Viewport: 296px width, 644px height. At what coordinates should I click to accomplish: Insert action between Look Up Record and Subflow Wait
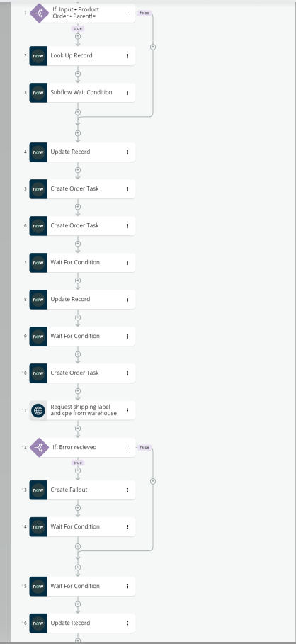[x=78, y=74]
